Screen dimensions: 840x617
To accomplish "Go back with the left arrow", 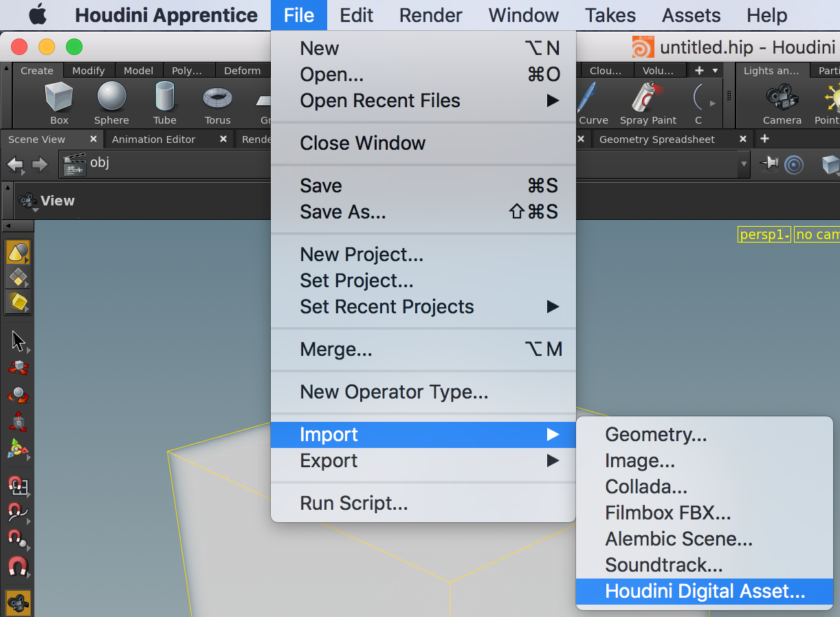I will pos(15,165).
